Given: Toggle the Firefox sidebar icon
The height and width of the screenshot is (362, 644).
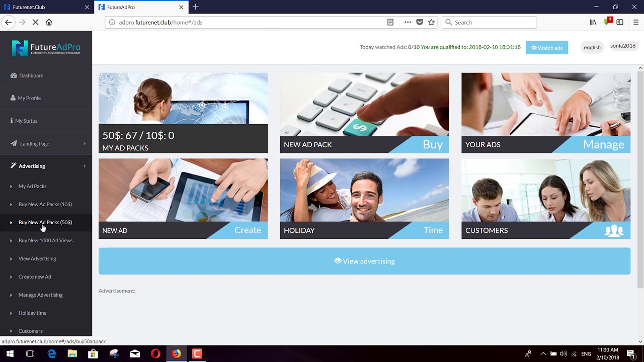Looking at the screenshot, I should pyautogui.click(x=620, y=22).
